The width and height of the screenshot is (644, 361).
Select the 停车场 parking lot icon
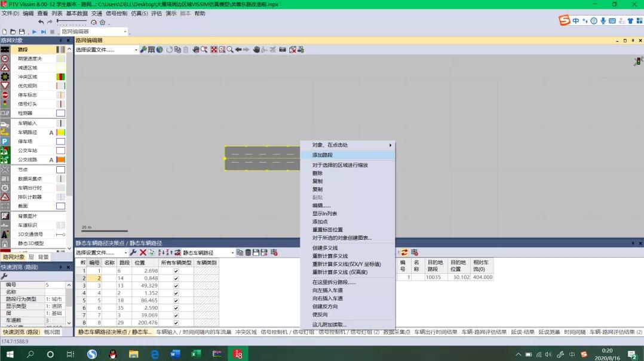pos(5,141)
